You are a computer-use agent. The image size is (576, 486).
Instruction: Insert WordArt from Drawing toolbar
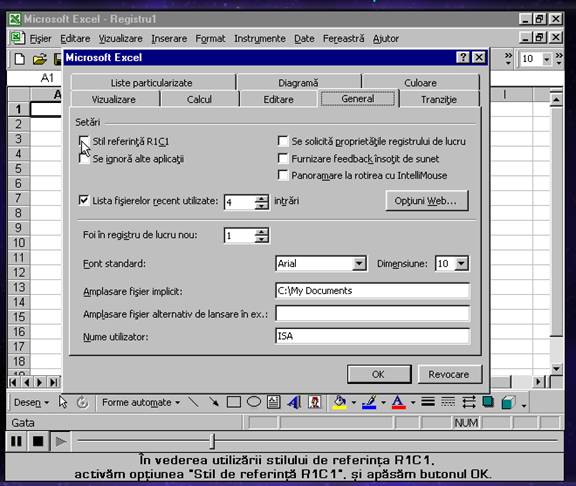294,402
